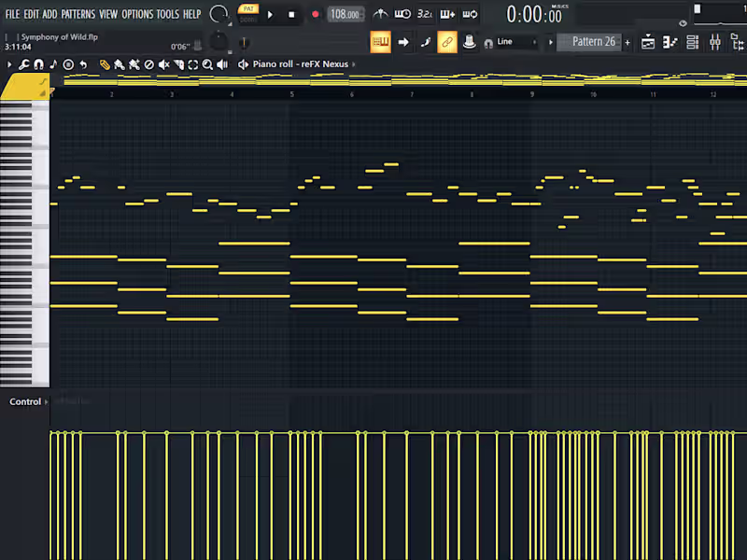Select the Slice tool in the piano roll
This screenshot has width=747, height=560.
click(x=179, y=64)
